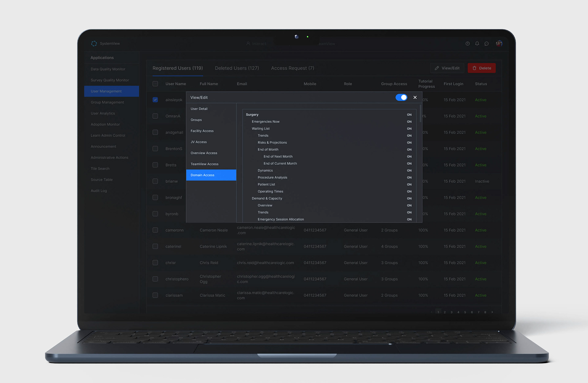Collapse the Surgery domain tree item
The height and width of the screenshot is (383, 588).
(252, 115)
